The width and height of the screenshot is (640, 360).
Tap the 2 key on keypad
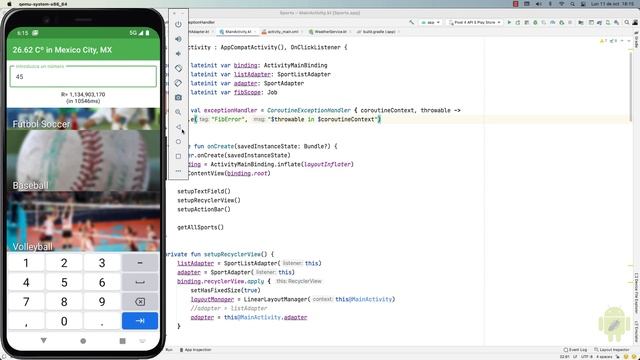coord(64,263)
